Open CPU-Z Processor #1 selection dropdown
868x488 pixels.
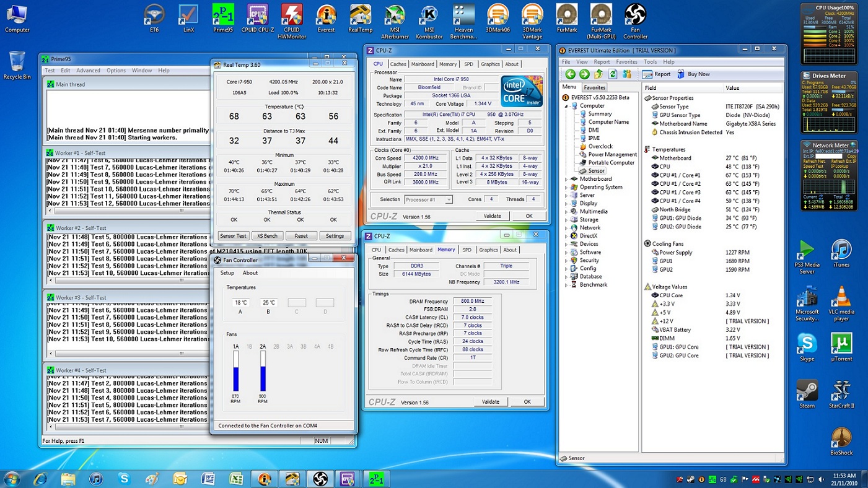pyautogui.click(x=448, y=199)
